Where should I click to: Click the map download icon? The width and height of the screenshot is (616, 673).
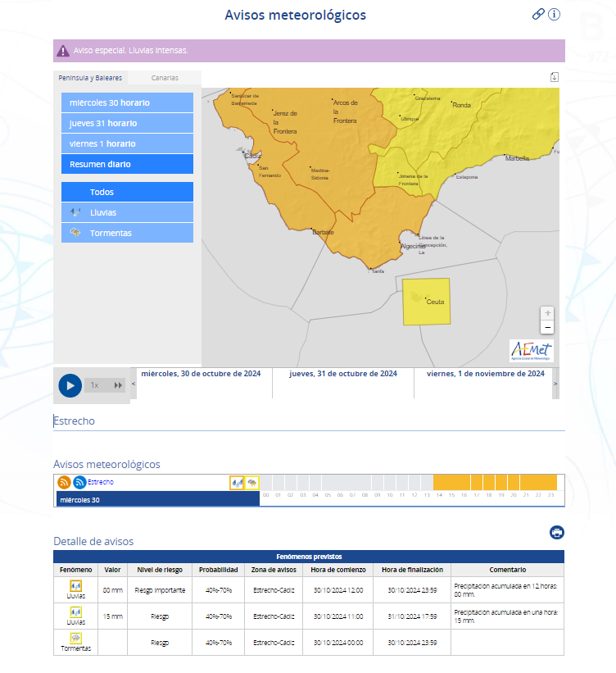[x=555, y=77]
